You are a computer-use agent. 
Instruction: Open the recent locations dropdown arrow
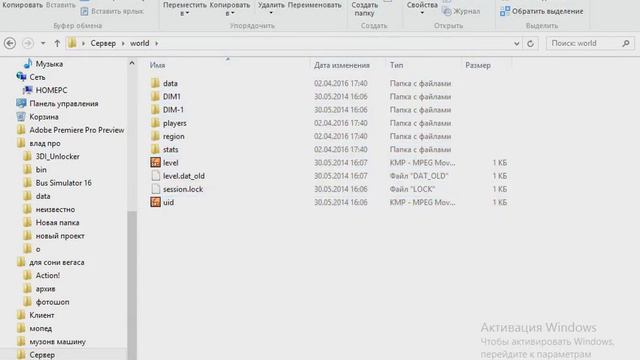pos(43,43)
